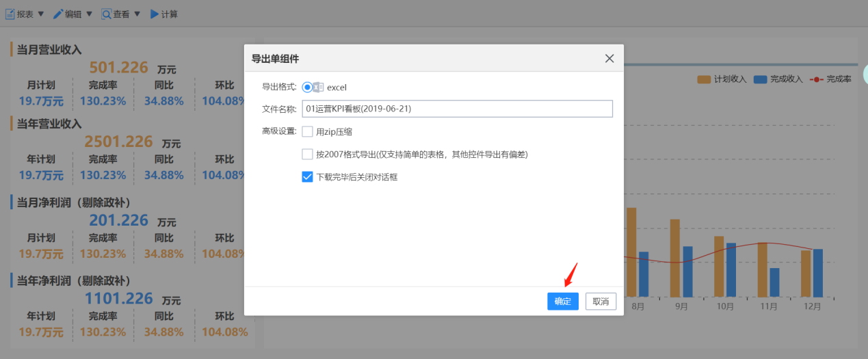Enable the 用zip压缩 checkbox
The width and height of the screenshot is (868, 359).
[307, 131]
